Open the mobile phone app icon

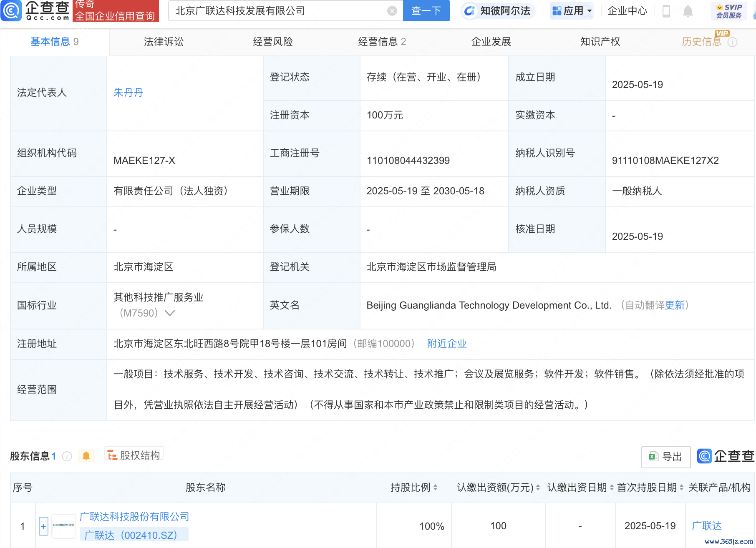666,11
